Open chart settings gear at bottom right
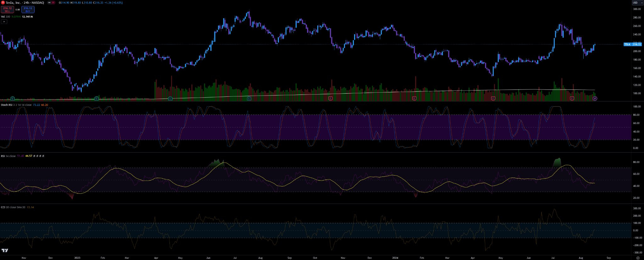Viewport: 644px width, 260px height. pos(638,258)
